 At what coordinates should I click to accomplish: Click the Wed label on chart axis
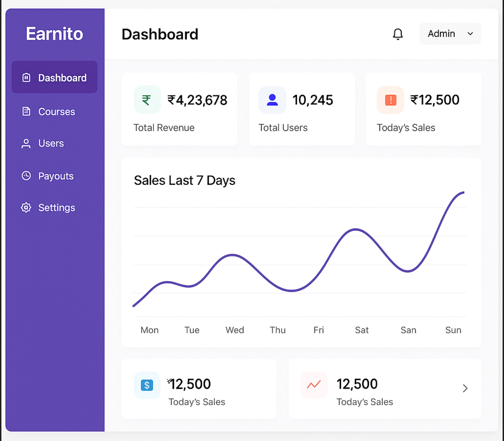click(x=234, y=330)
